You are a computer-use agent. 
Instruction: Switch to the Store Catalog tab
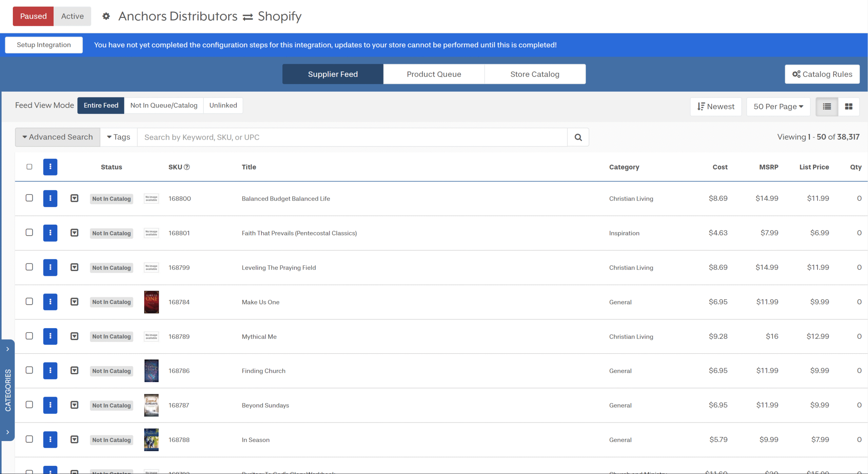click(x=535, y=74)
